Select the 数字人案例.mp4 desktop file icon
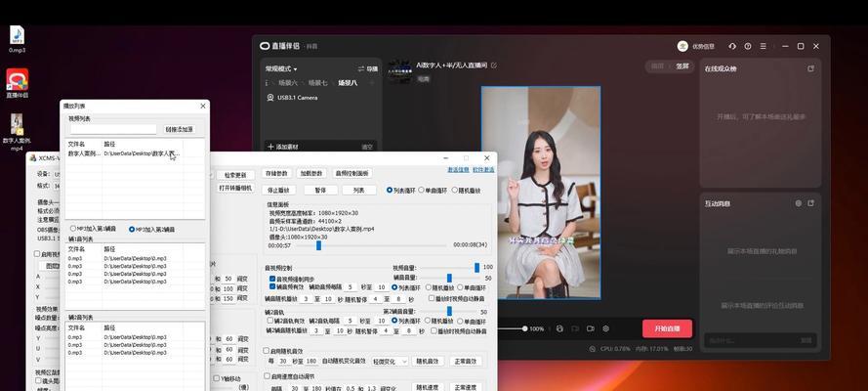The image size is (868, 391). (18, 132)
